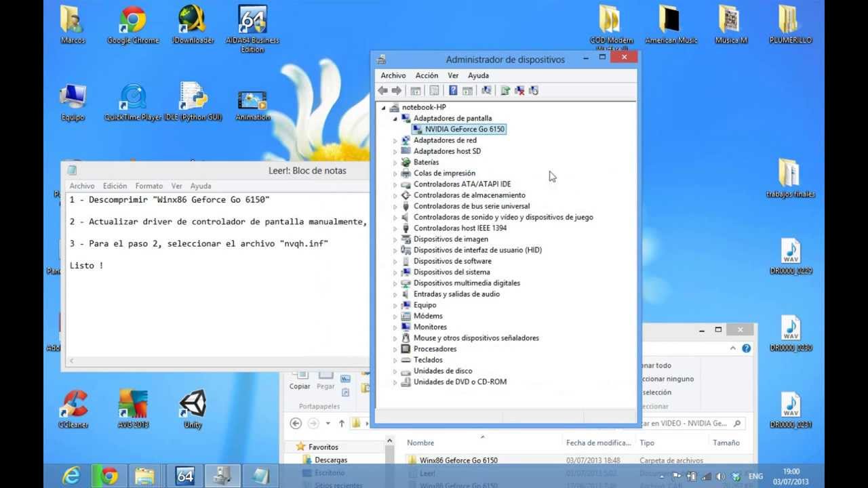Open Google Chrome desktop shortcut
Image resolution: width=868 pixels, height=488 pixels.
coord(133,25)
